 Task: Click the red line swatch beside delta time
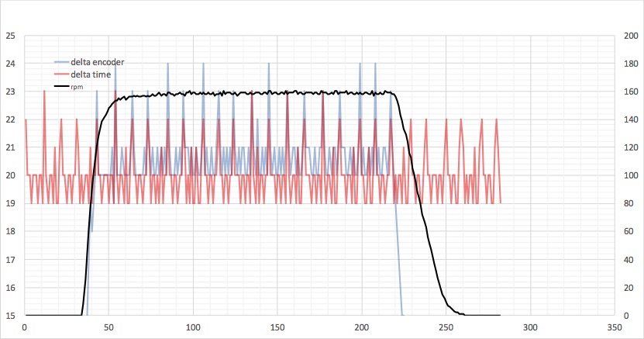pyautogui.click(x=61, y=74)
